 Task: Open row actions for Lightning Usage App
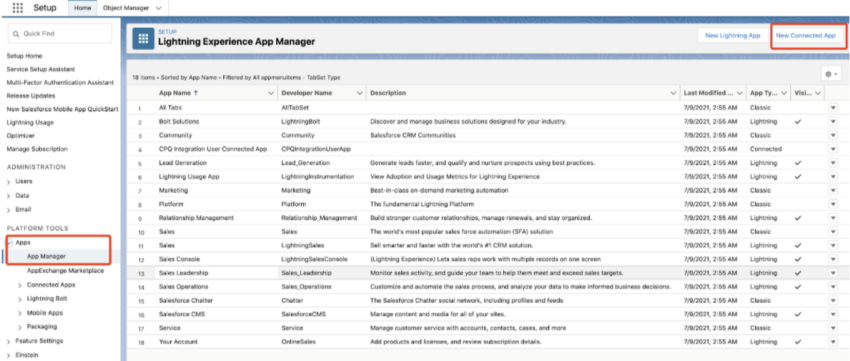point(833,177)
